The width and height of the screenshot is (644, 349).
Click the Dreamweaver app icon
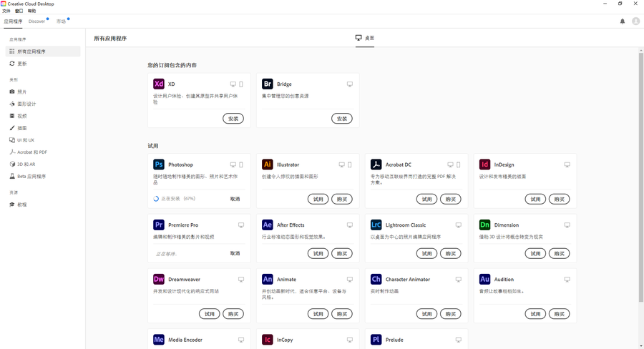pyautogui.click(x=159, y=280)
